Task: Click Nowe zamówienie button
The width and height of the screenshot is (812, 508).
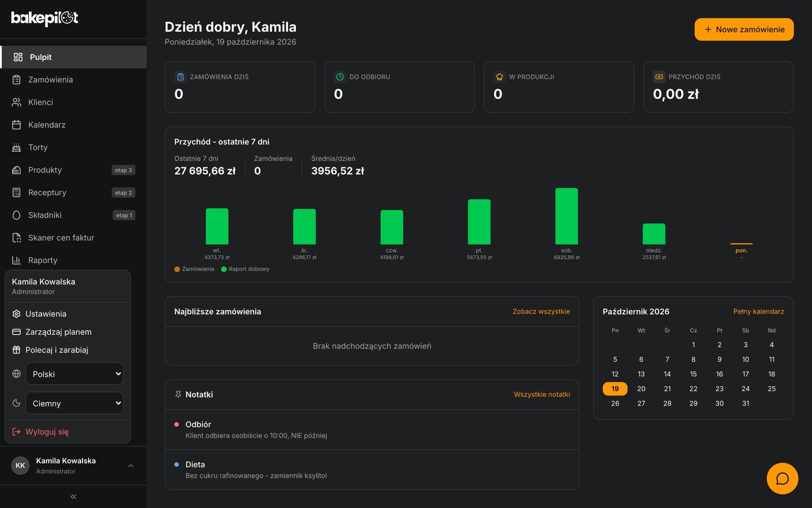Action: click(744, 29)
